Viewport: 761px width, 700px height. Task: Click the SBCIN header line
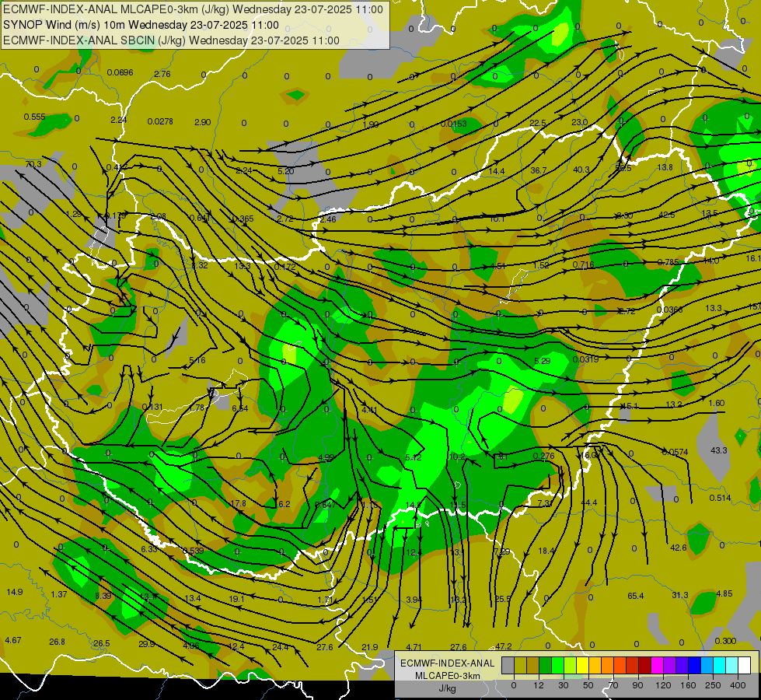pos(171,40)
